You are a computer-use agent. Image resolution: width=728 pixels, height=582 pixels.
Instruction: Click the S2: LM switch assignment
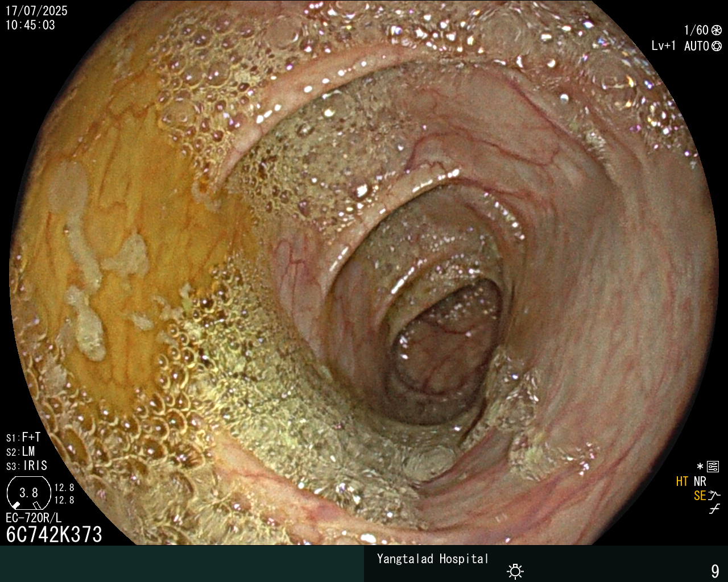[x=20, y=451]
